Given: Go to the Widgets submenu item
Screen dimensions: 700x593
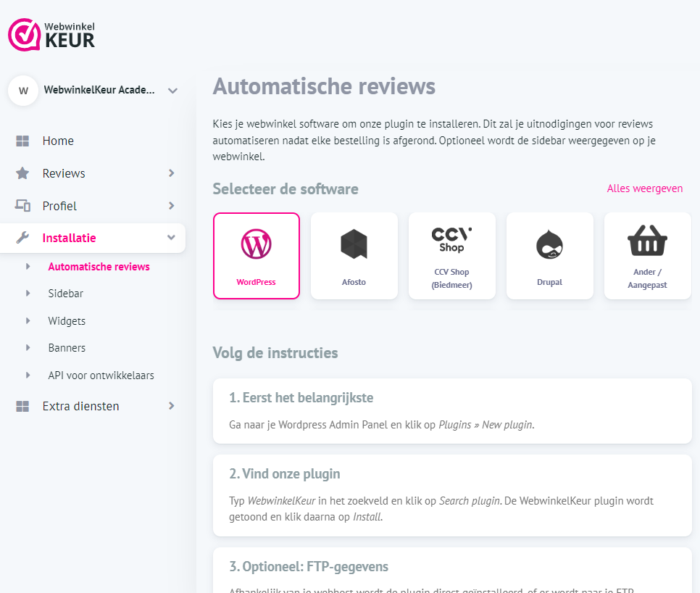Looking at the screenshot, I should pyautogui.click(x=67, y=321).
